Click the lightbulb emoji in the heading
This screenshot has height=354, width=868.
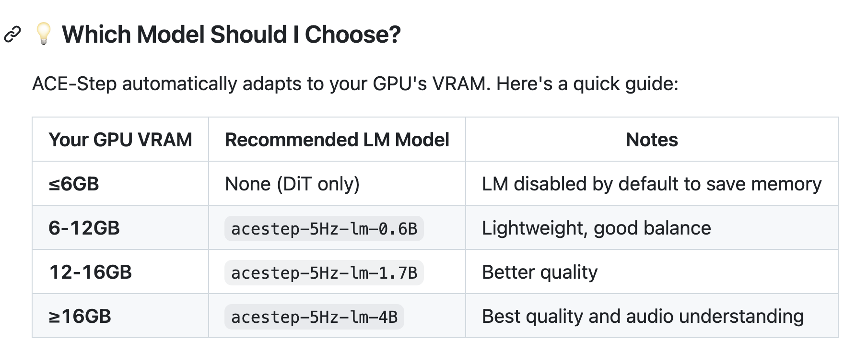click(x=43, y=34)
